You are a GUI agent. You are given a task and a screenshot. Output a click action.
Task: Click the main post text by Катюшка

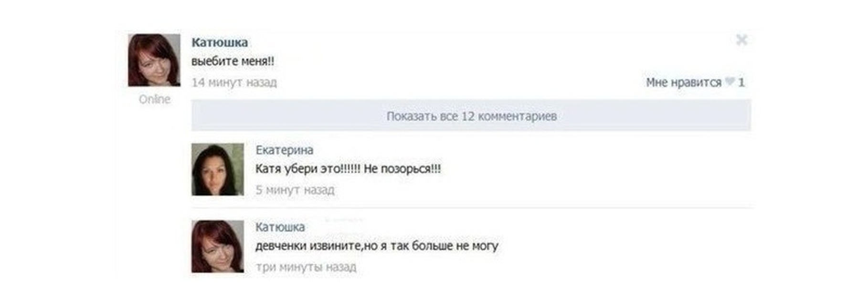click(233, 62)
